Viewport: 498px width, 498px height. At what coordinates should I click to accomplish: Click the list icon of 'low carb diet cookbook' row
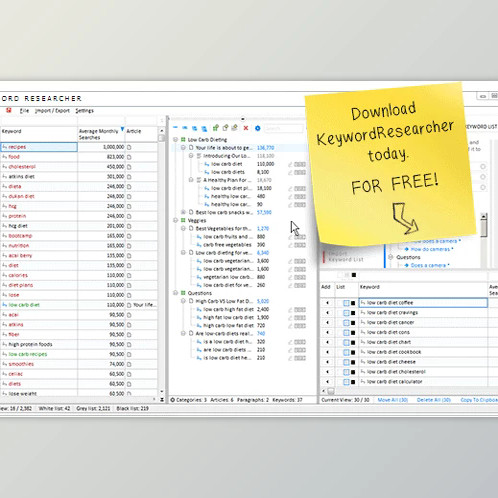[346, 352]
